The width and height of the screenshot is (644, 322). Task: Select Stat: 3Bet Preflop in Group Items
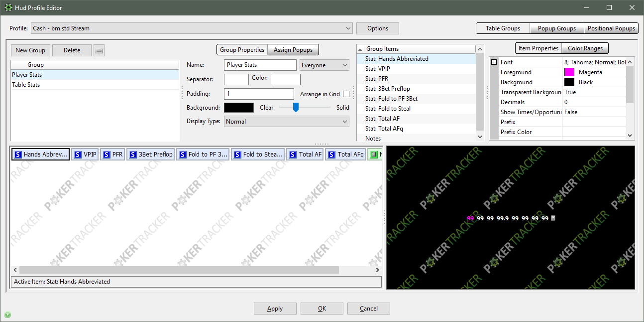417,89
